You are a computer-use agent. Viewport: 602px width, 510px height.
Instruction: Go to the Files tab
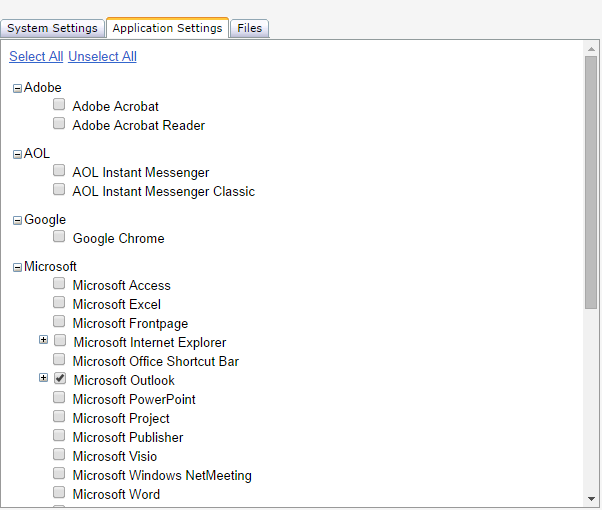(250, 28)
